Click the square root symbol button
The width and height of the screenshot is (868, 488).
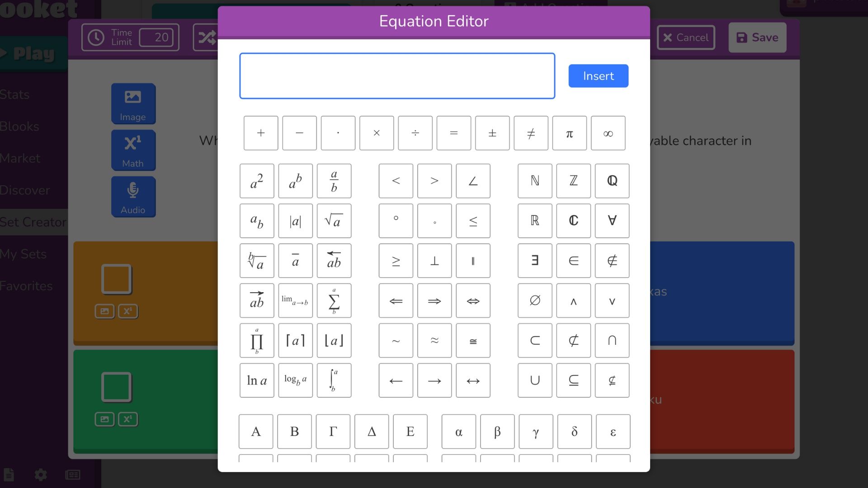click(333, 221)
